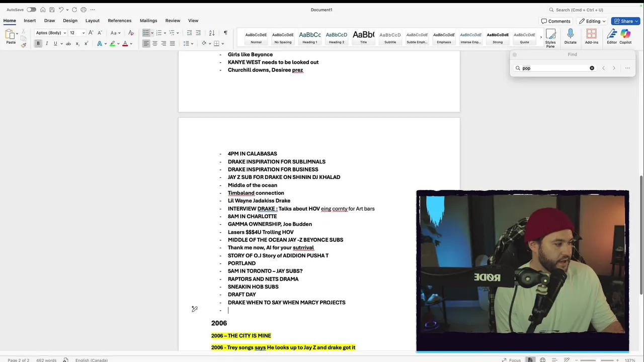Apply the Title style

363,37
